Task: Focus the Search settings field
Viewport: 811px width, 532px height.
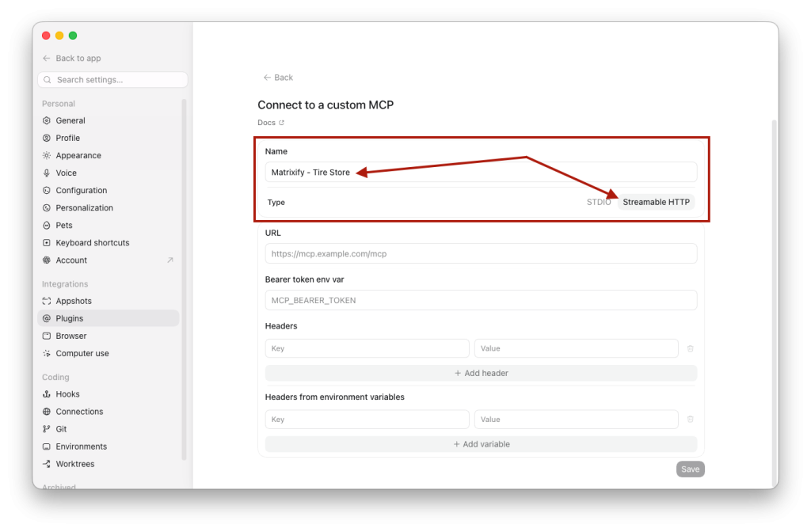Action: click(x=112, y=80)
